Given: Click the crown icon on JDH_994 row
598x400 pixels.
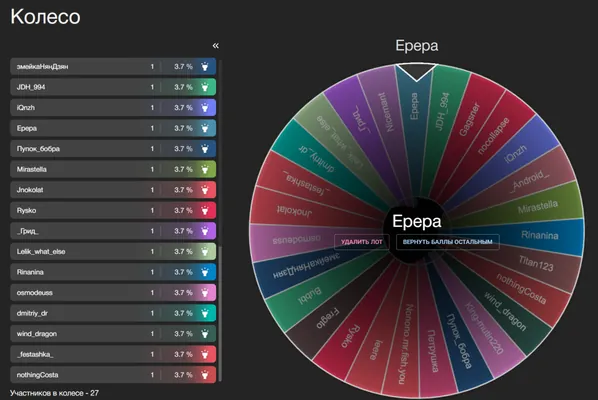Looking at the screenshot, I should pyautogui.click(x=205, y=87).
